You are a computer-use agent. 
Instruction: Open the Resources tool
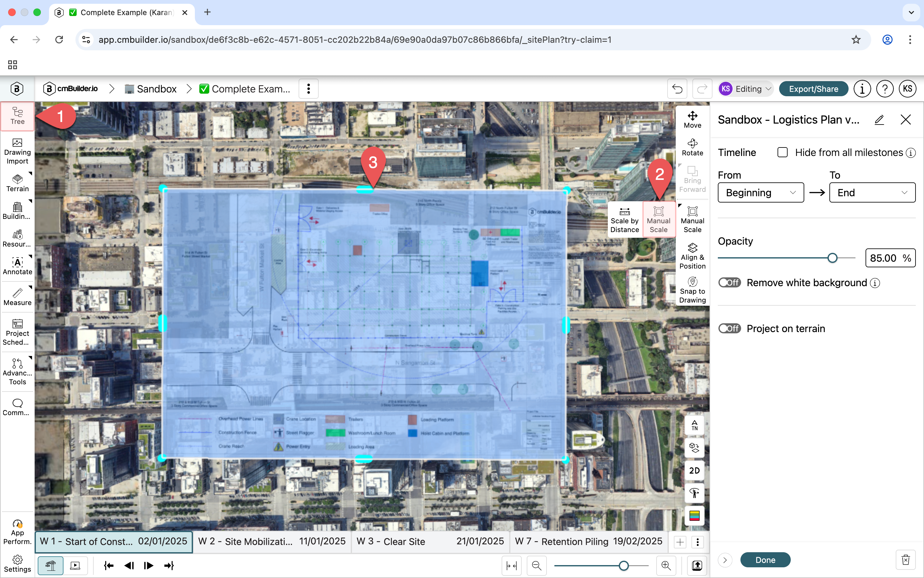[17, 239]
